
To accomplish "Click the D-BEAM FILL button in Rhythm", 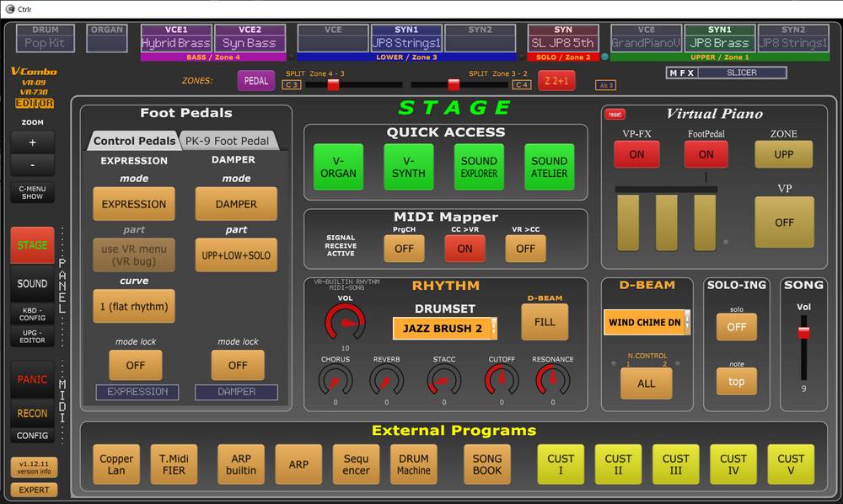I will coord(545,322).
